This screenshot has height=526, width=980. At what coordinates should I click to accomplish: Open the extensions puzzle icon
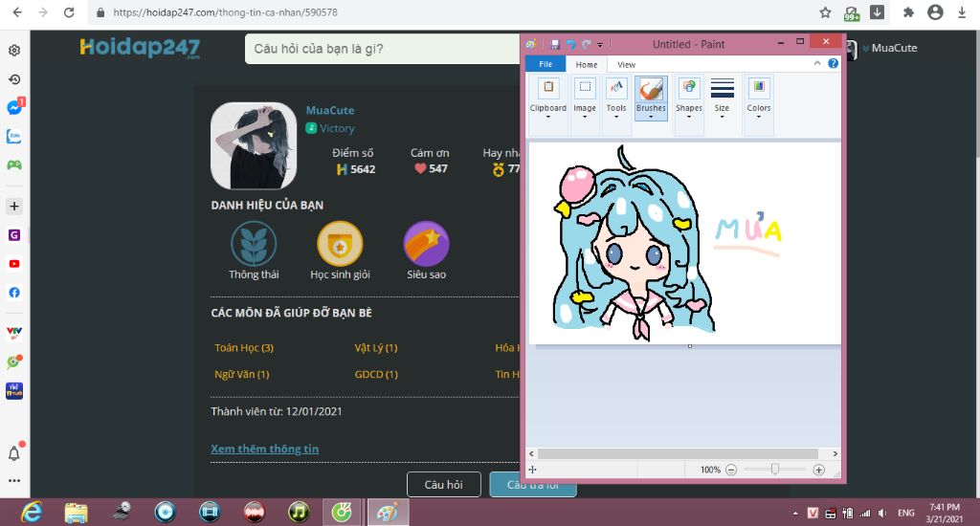click(909, 12)
